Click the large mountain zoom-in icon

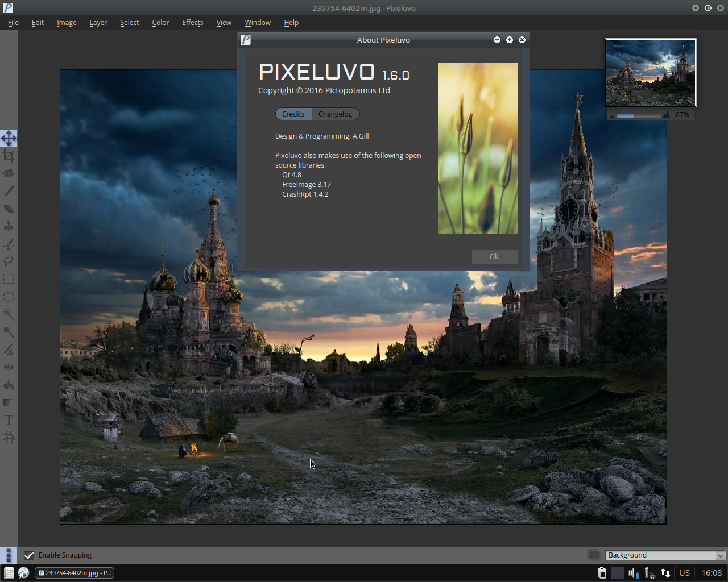click(667, 115)
